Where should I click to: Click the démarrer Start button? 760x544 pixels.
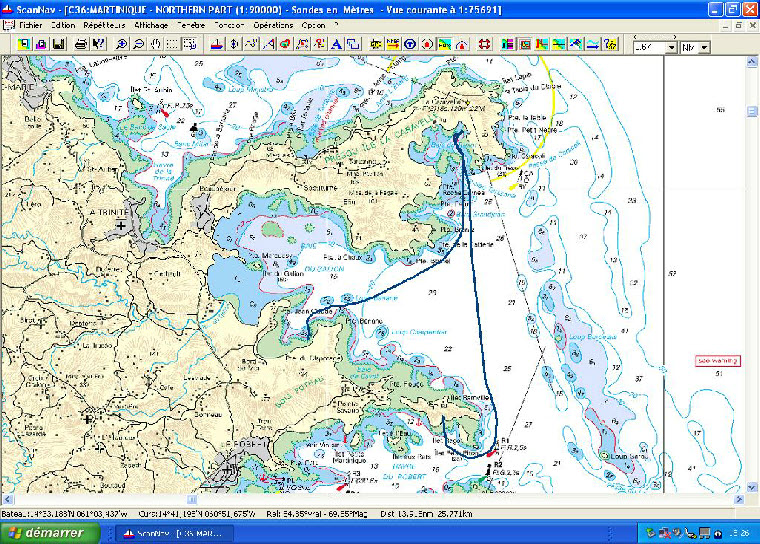[x=50, y=532]
